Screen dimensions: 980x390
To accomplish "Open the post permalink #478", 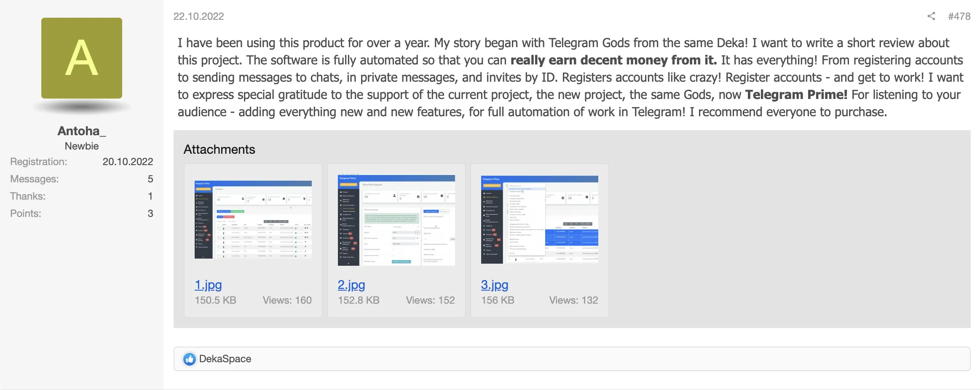I will 959,16.
